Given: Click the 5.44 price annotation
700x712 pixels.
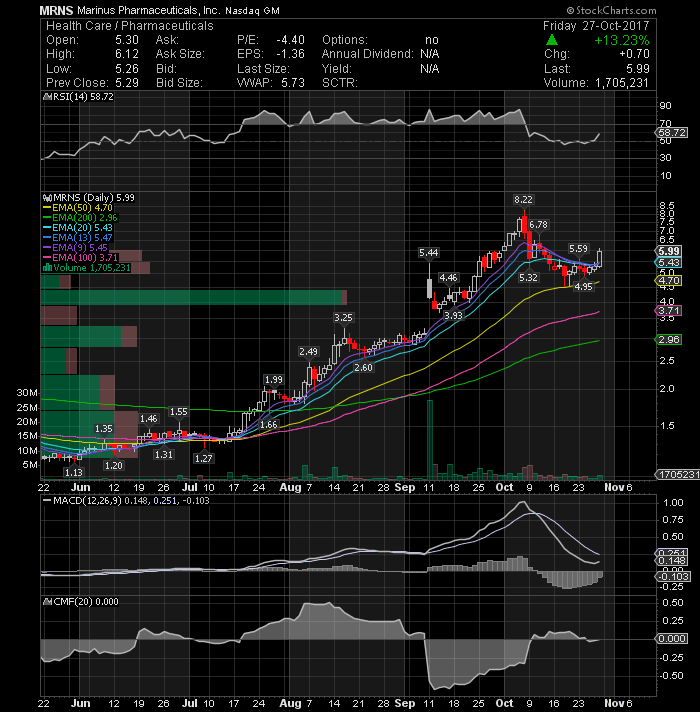Looking at the screenshot, I should tap(429, 252).
